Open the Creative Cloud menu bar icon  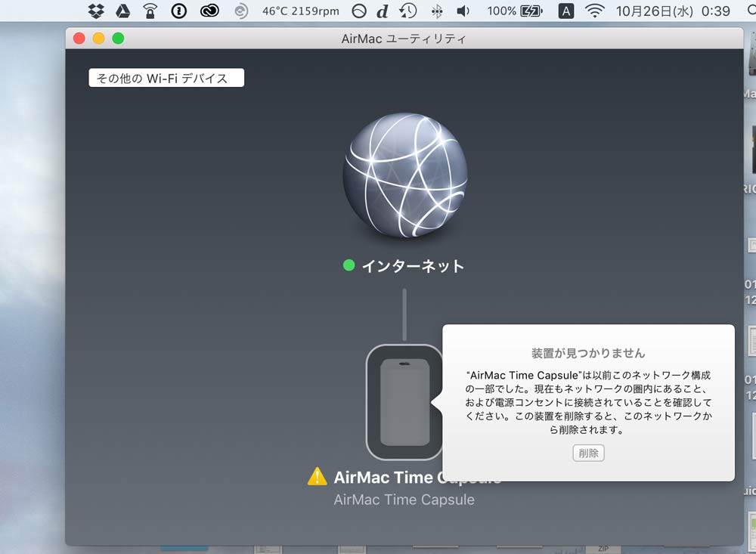click(x=209, y=11)
